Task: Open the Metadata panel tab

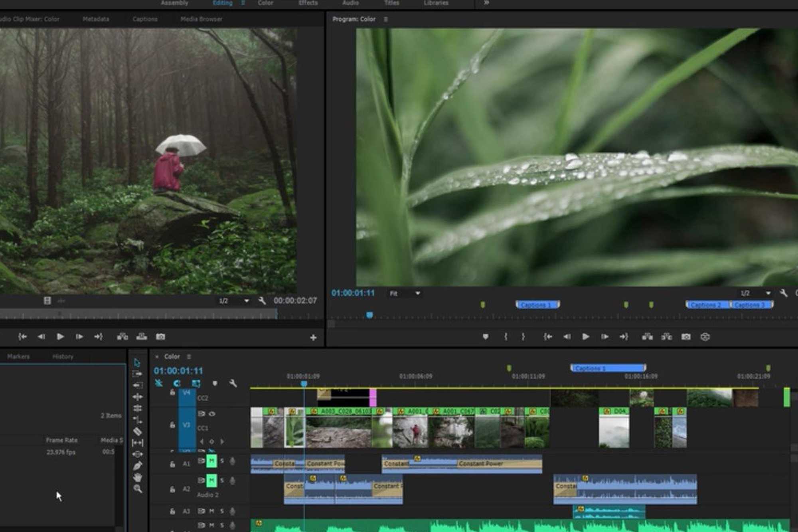Action: [x=96, y=19]
